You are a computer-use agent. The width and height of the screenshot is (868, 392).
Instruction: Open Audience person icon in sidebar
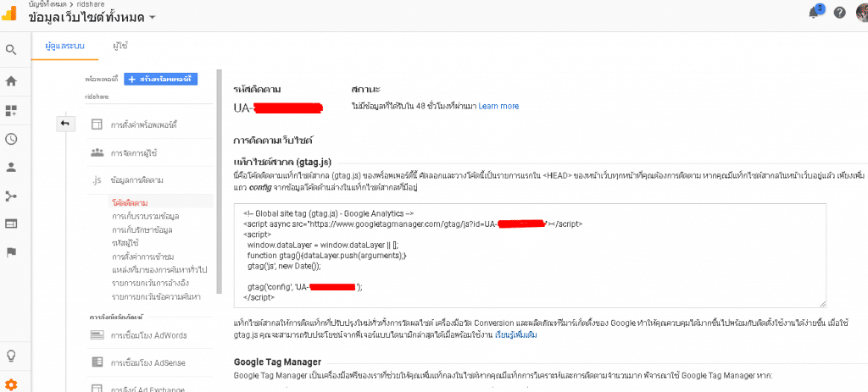pos(11,168)
